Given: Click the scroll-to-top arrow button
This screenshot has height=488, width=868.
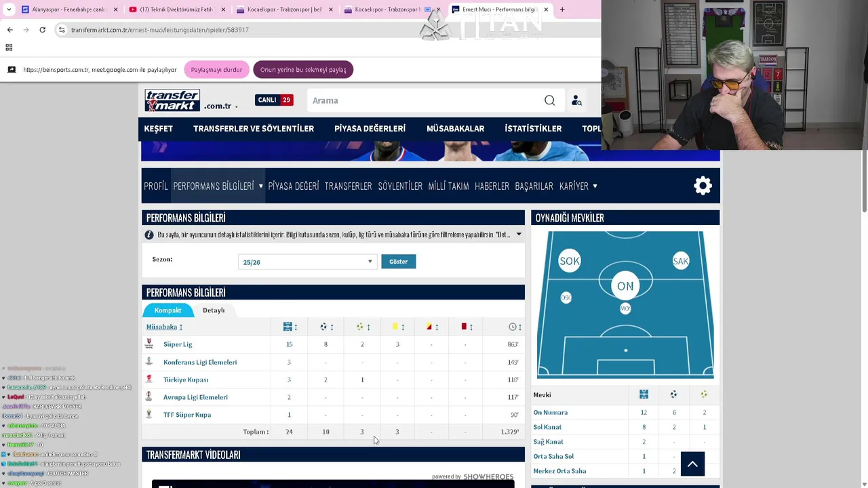Looking at the screenshot, I should coord(692,464).
